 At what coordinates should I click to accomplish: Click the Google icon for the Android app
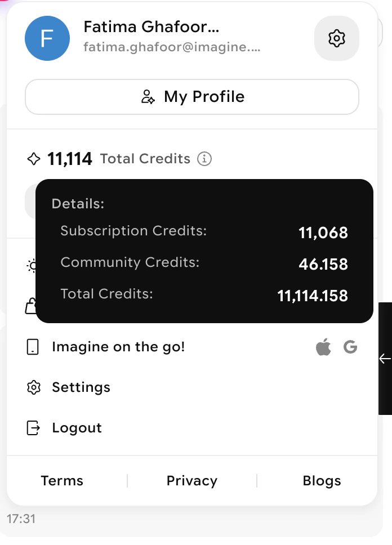[350, 347]
